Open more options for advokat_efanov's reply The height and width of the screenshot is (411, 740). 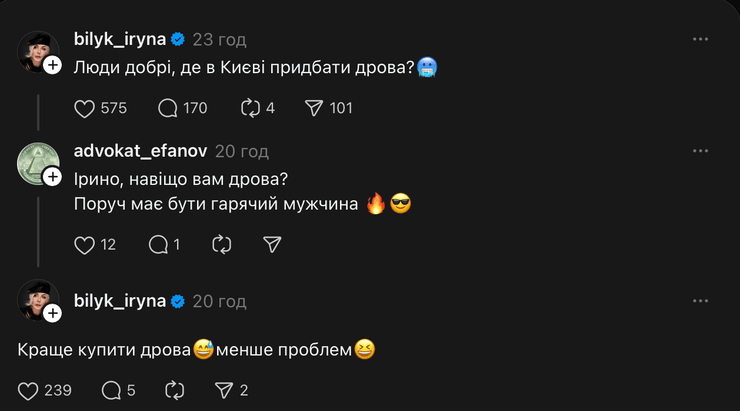pyautogui.click(x=700, y=151)
